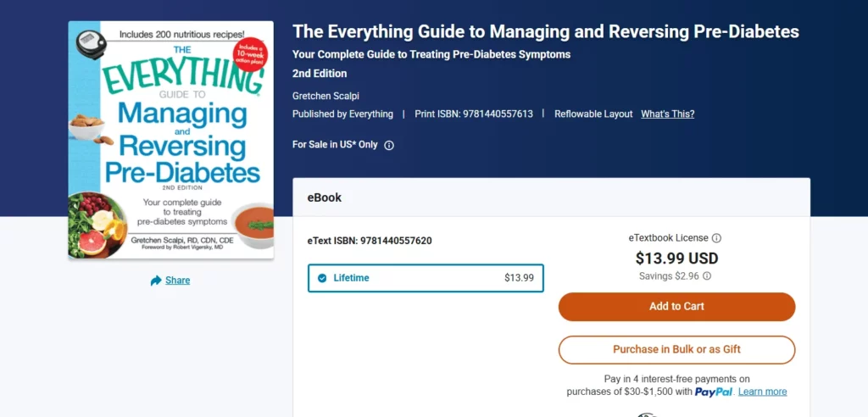Select the Lifetime license option
Image resolution: width=868 pixels, height=417 pixels.
pos(426,278)
